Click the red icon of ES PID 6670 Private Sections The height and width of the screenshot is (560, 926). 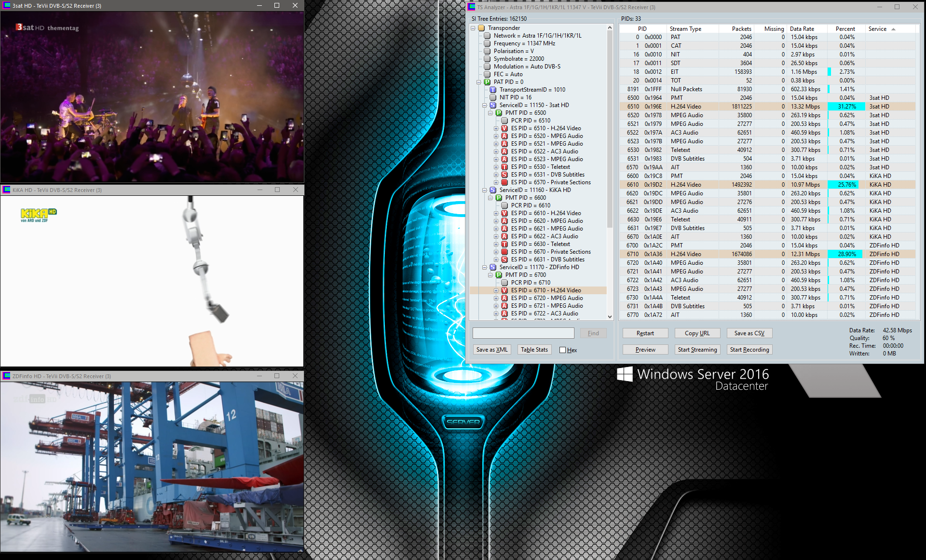click(x=504, y=252)
